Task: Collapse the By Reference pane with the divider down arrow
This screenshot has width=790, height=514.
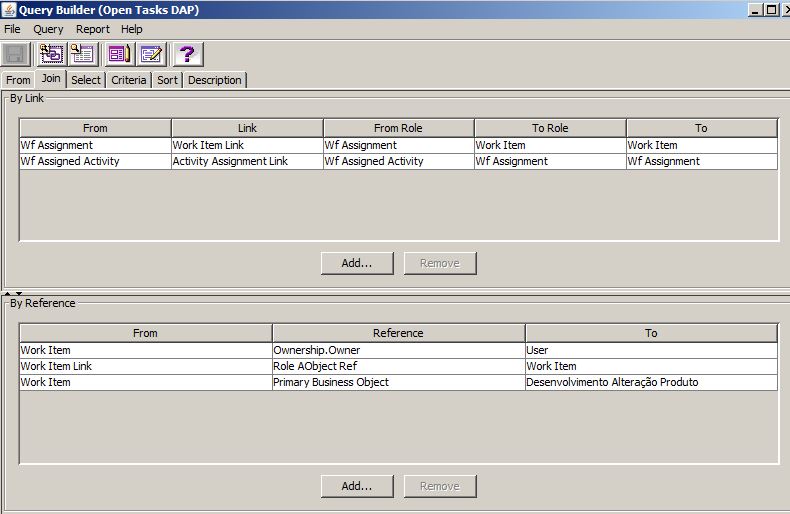Action: [x=19, y=293]
